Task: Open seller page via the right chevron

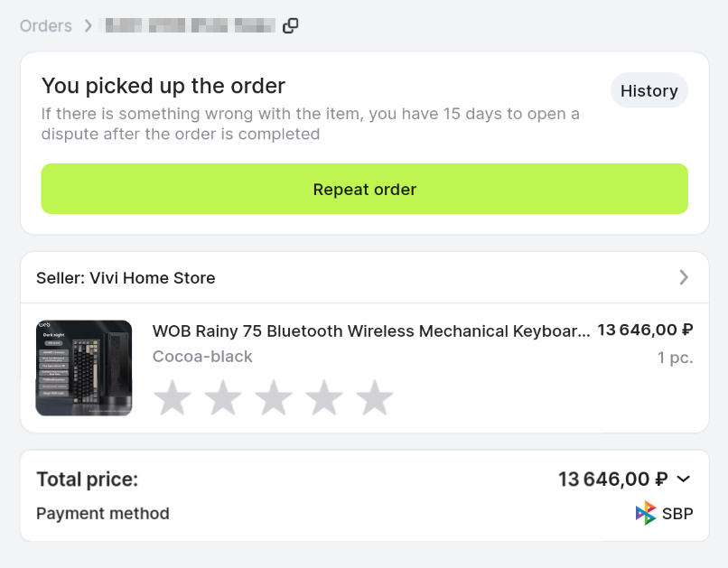Action: pos(684,277)
